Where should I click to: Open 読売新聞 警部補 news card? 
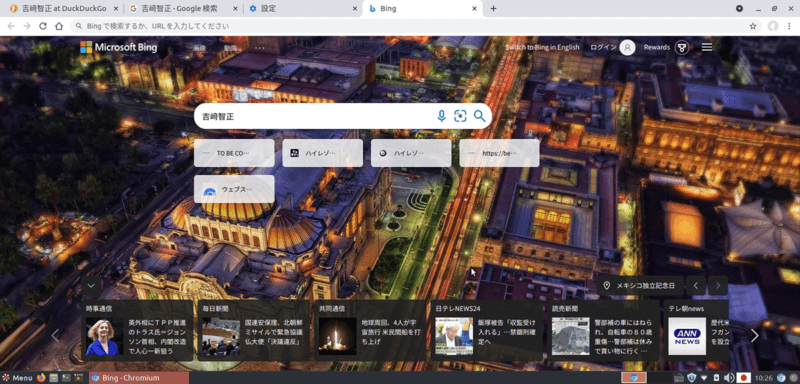(x=604, y=330)
